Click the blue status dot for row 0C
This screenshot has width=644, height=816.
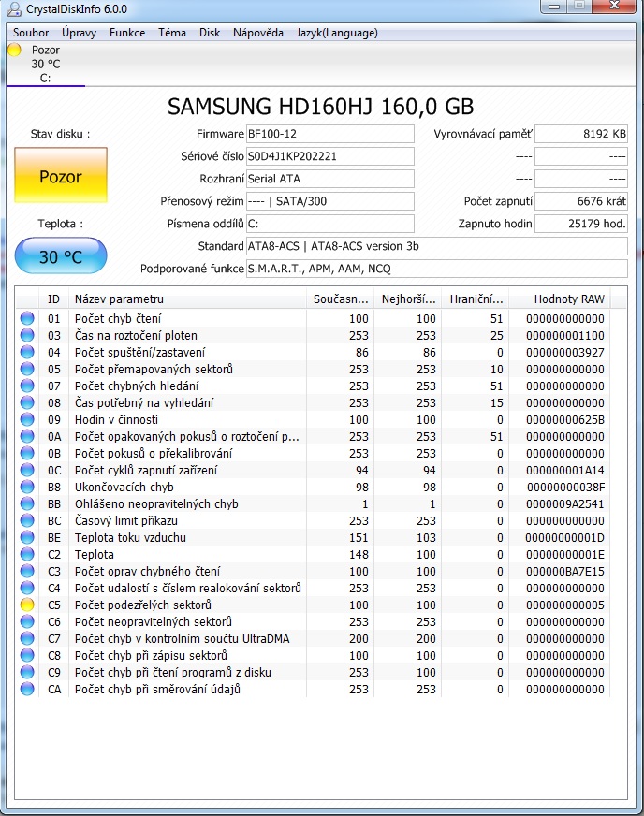(x=27, y=470)
